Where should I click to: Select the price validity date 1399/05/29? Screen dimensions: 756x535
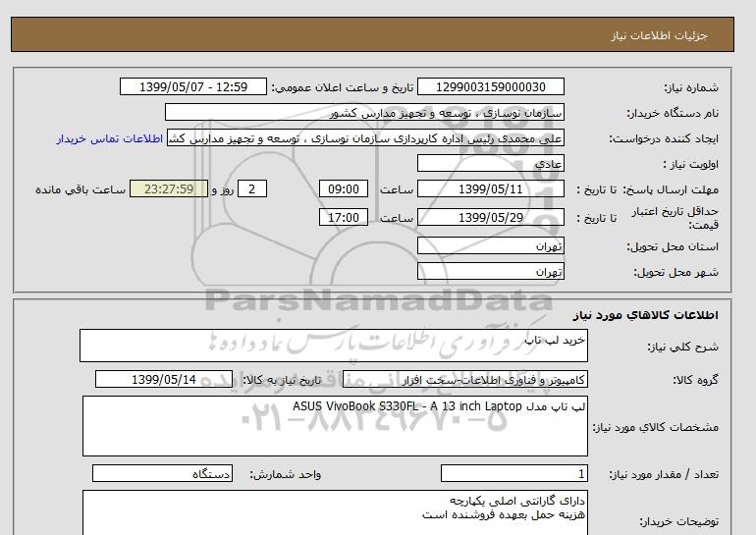pos(490,217)
